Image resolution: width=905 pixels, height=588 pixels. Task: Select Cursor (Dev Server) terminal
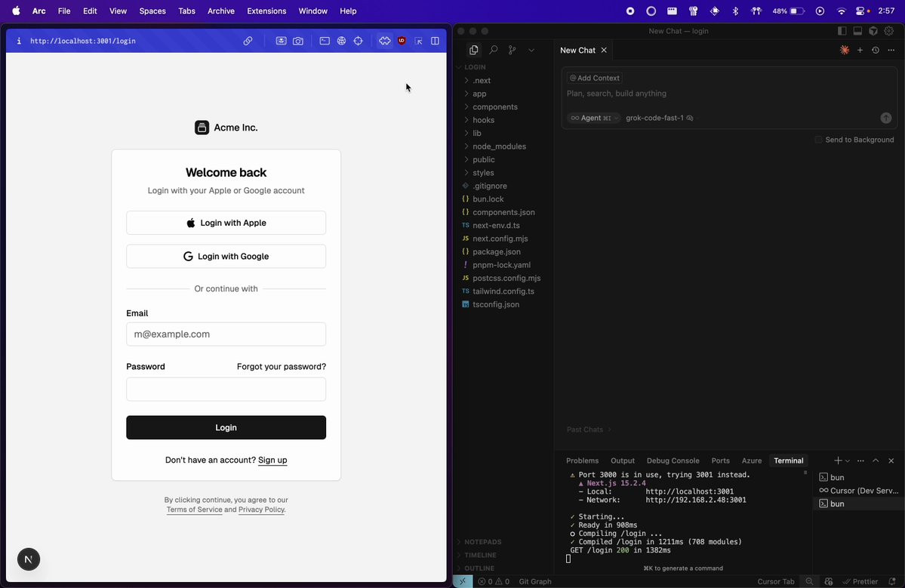(859, 491)
